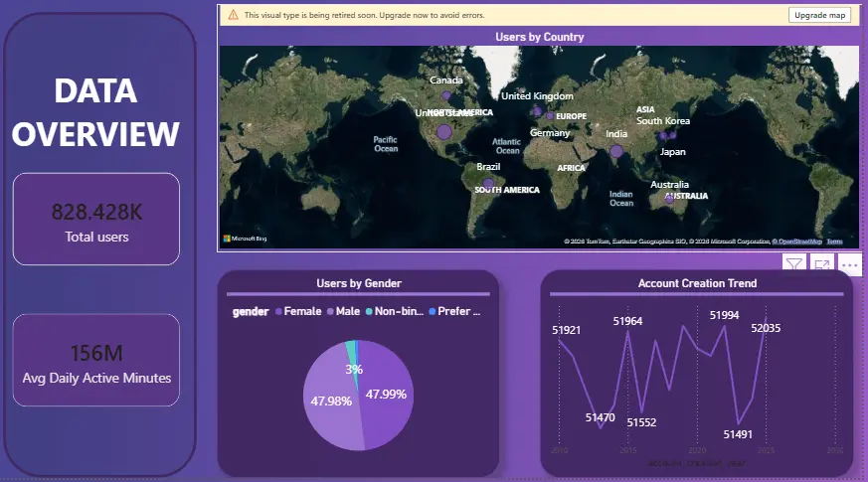Click the 51964 data label
Viewport: 868px width, 482px height.
627,322
